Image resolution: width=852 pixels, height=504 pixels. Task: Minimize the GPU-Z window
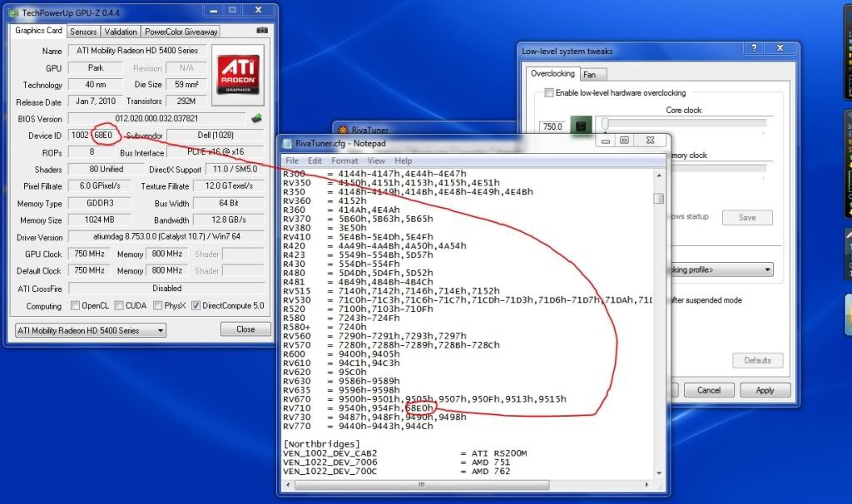click(x=214, y=10)
